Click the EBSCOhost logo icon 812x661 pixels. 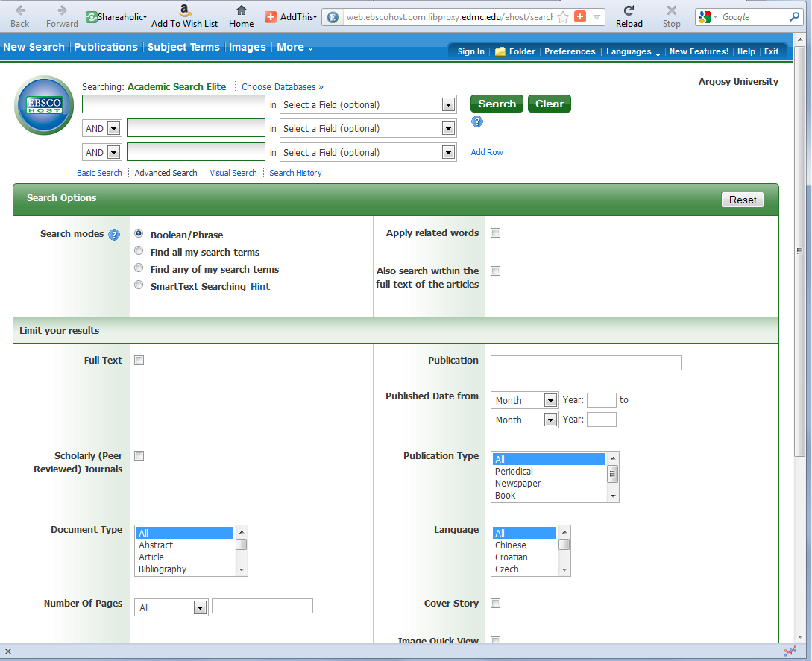click(x=44, y=105)
